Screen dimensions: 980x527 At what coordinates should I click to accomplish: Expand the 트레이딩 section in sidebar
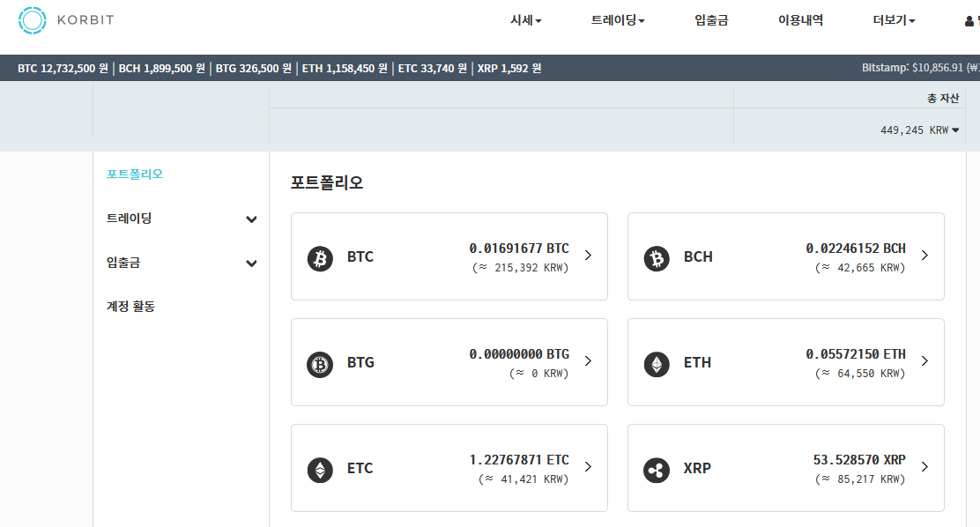(x=251, y=219)
